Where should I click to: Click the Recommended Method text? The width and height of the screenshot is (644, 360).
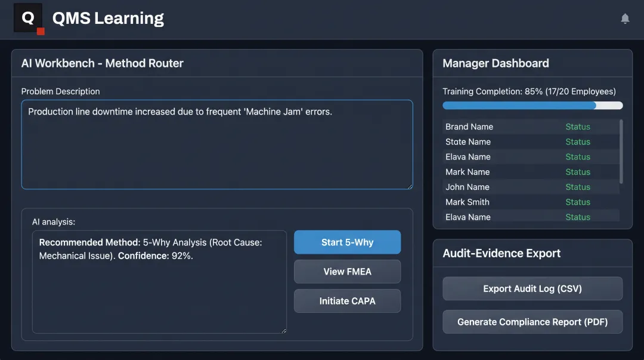pyautogui.click(x=89, y=242)
